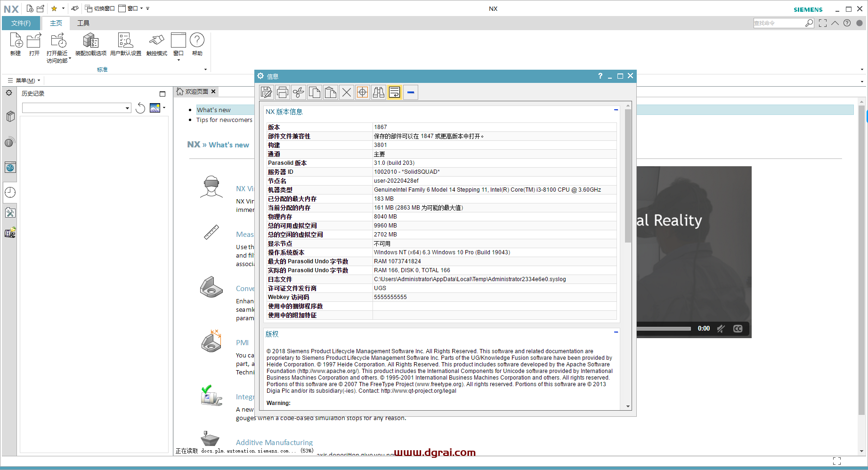Open the 菜单(M) menu dropdown
Image resolution: width=868 pixels, height=470 pixels.
(24, 81)
